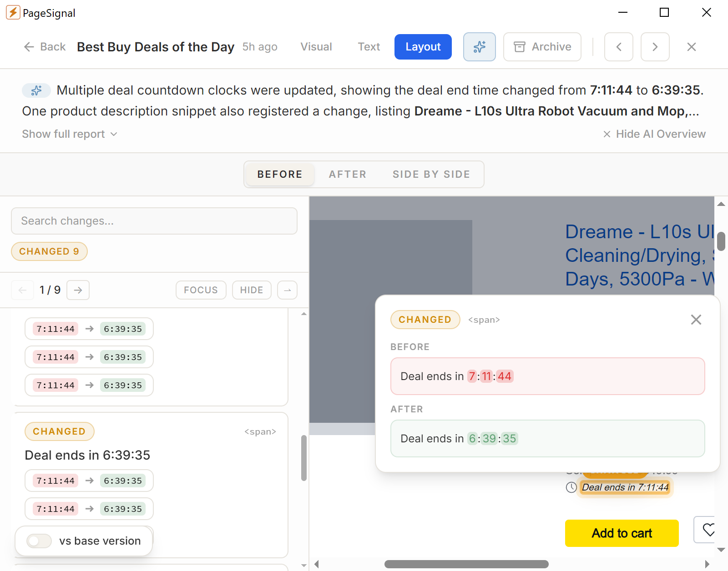Click BEFORE box 'Deal ends in 7:11:44'
Viewport: 728px width, 571px height.
[548, 376]
